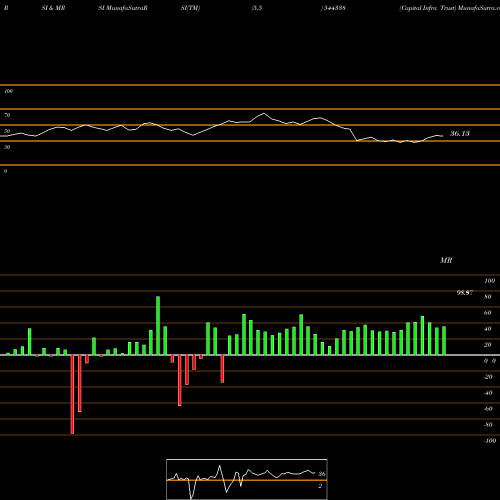Click the MR axis label 60
The width and height of the screenshot is (500, 500).
point(488,313)
